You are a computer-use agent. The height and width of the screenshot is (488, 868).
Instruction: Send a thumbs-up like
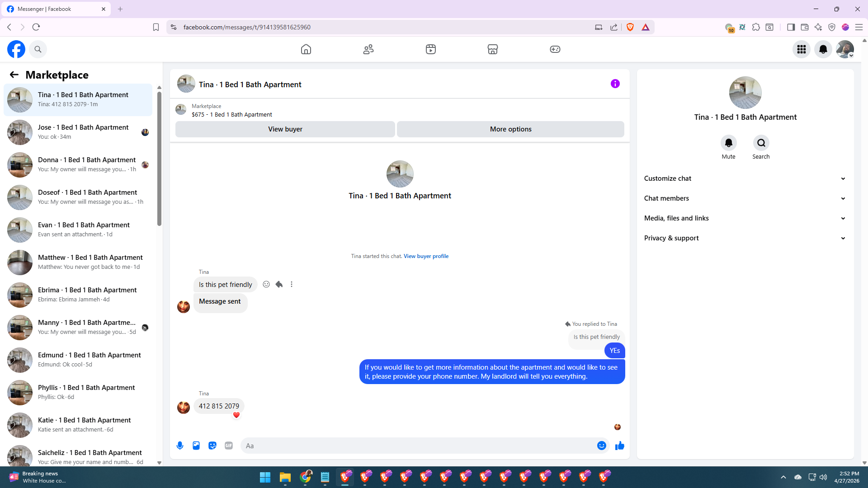pyautogui.click(x=620, y=446)
